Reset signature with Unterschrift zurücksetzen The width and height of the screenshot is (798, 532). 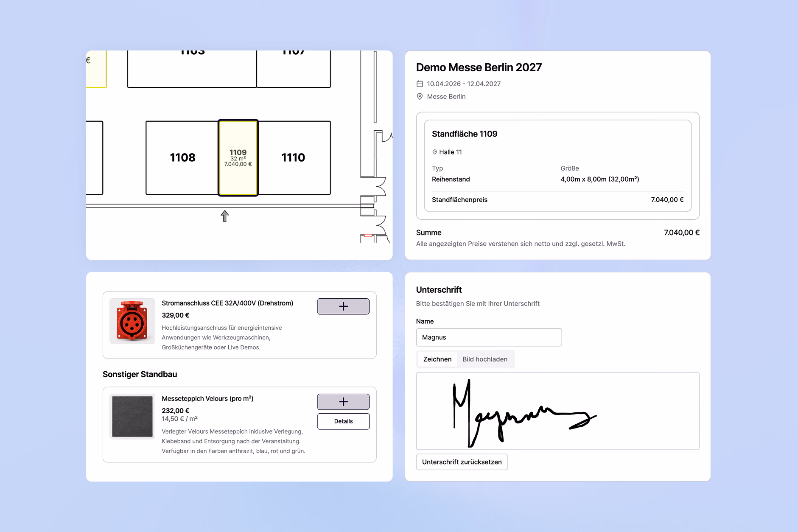[x=462, y=462]
